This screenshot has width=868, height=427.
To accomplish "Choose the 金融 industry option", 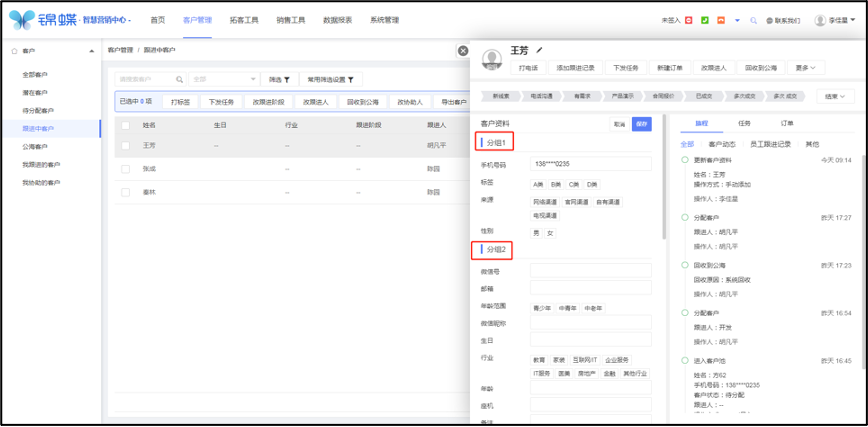I will click(609, 373).
